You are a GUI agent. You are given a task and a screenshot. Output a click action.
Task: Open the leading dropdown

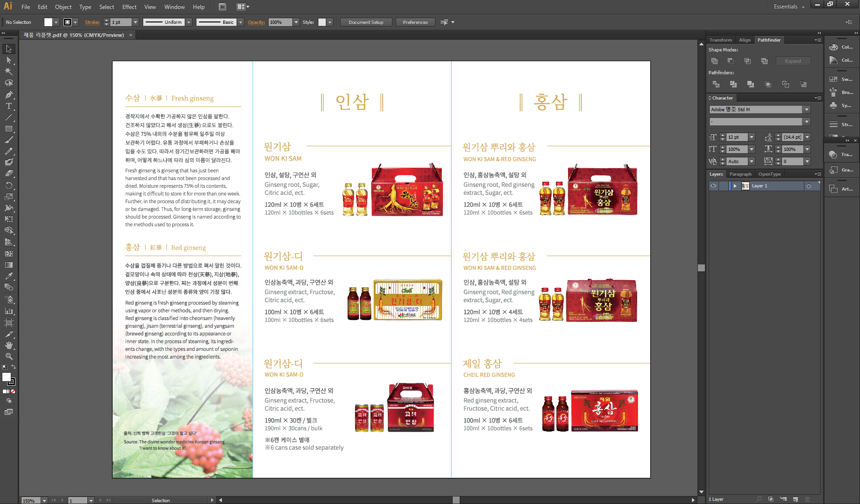808,137
